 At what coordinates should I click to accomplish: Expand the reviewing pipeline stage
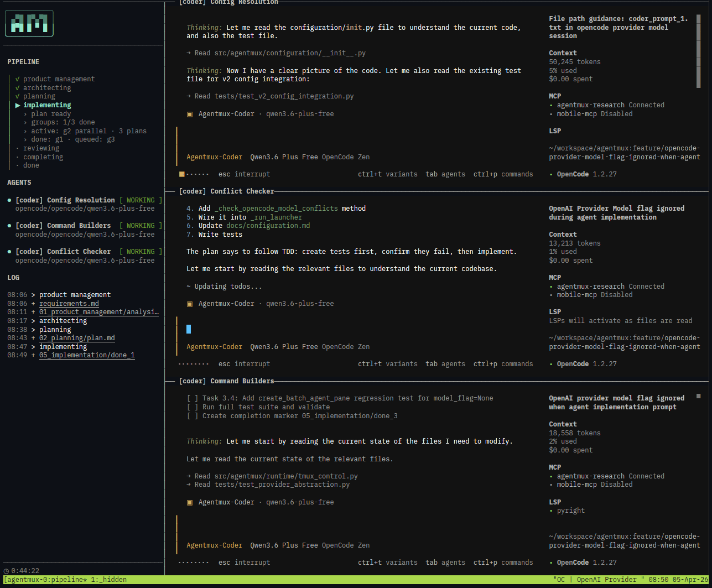click(x=41, y=148)
